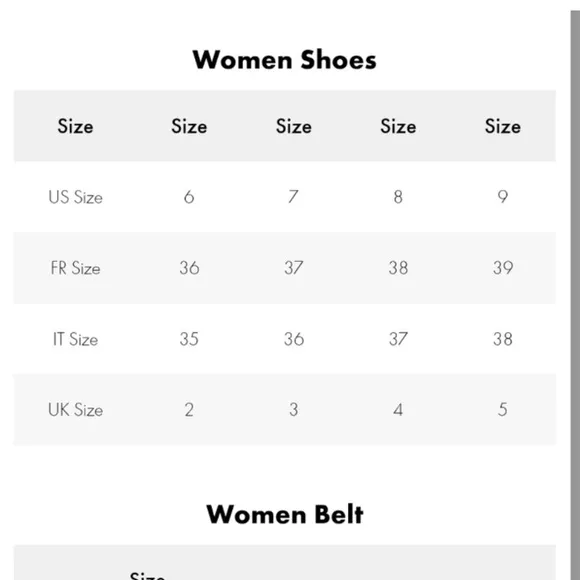Click UK size 2 cell

189,410
